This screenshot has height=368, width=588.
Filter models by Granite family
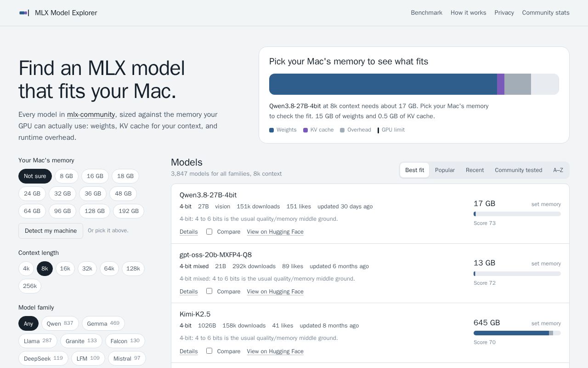[x=81, y=341]
